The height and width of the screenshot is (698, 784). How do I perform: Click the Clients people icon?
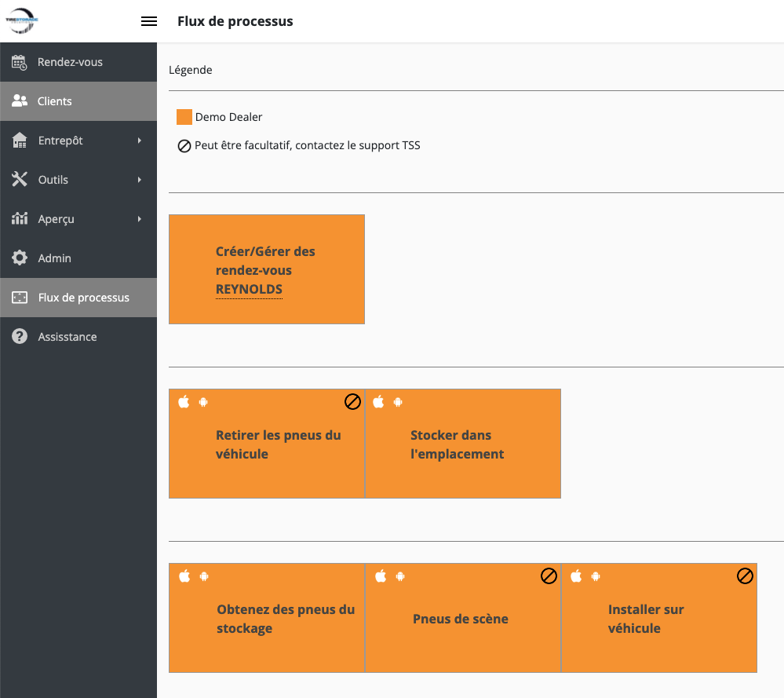[20, 101]
